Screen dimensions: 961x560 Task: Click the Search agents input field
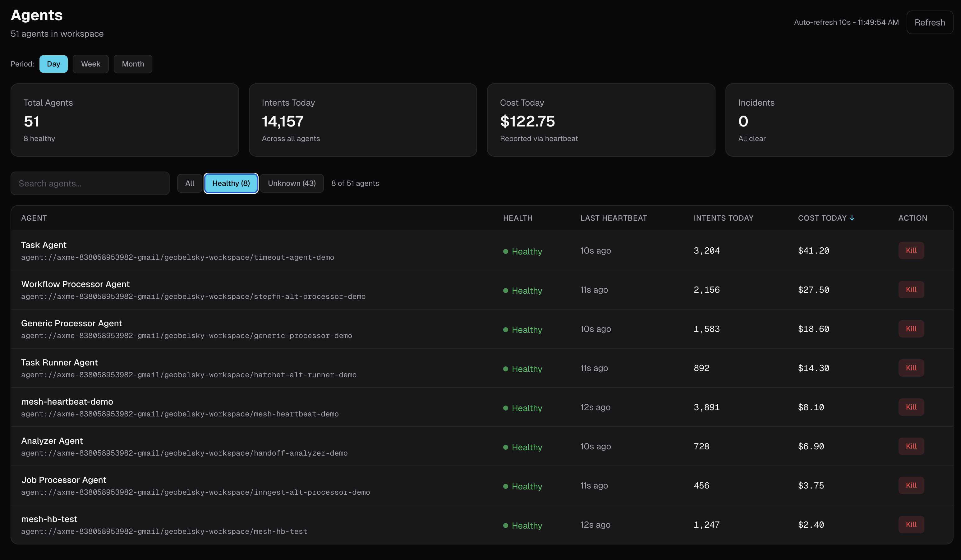(90, 183)
